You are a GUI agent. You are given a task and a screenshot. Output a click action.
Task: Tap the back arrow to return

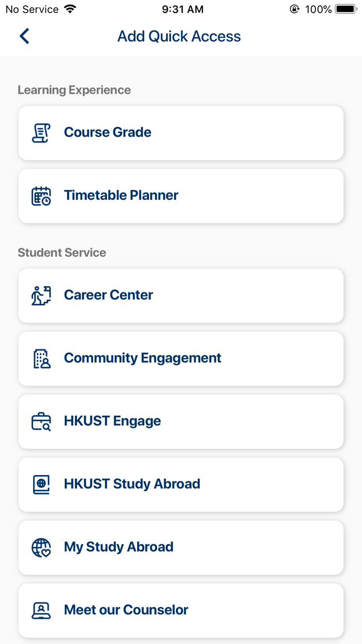[24, 36]
